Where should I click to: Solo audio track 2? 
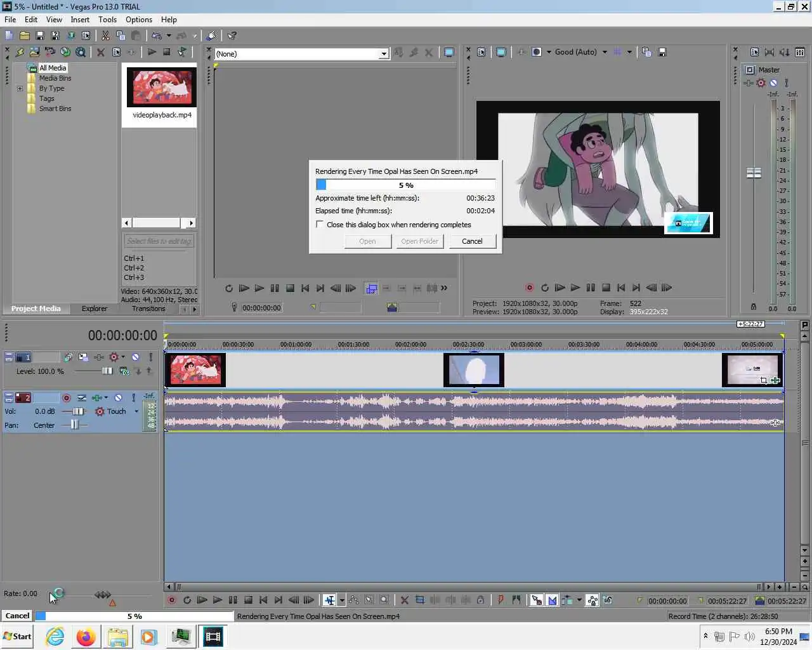(133, 397)
